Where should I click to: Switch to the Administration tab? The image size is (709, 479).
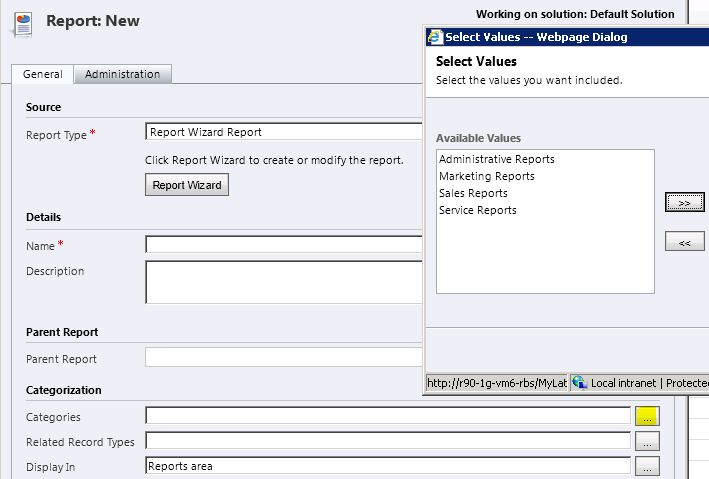tap(122, 74)
